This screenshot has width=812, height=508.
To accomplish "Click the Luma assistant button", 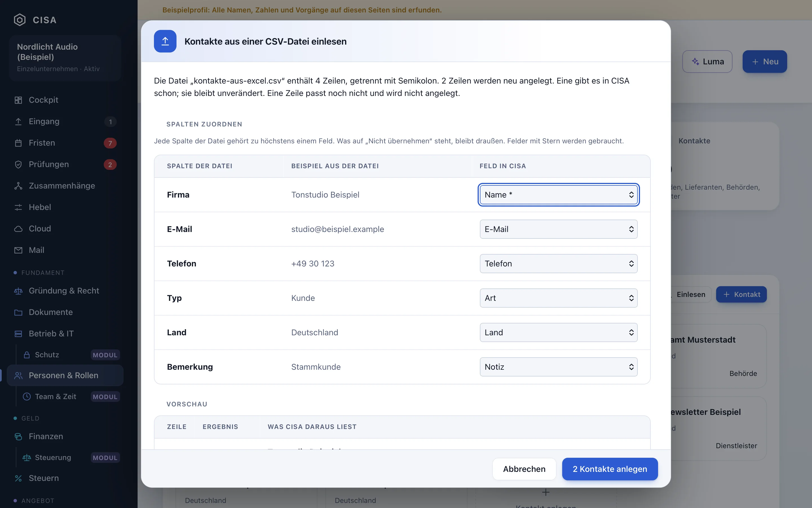I will tap(707, 62).
